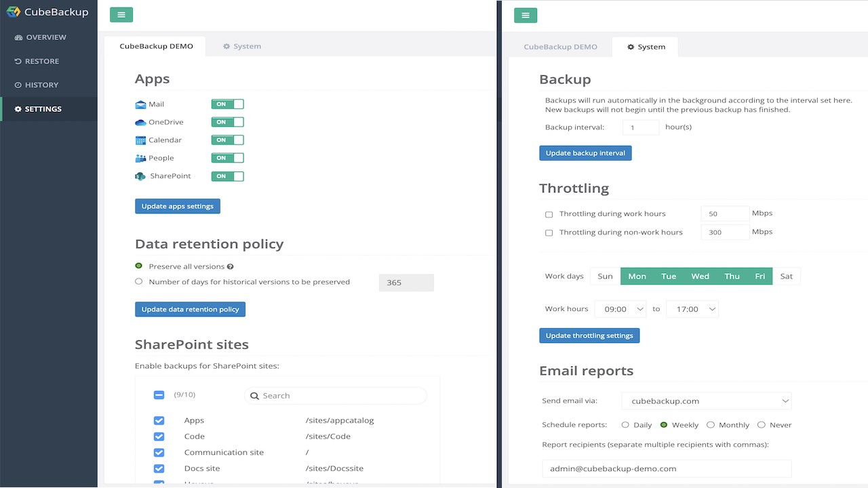Uncheck the Apps site checkbox
Image resolution: width=868 pixels, height=488 pixels.
pyautogui.click(x=159, y=421)
